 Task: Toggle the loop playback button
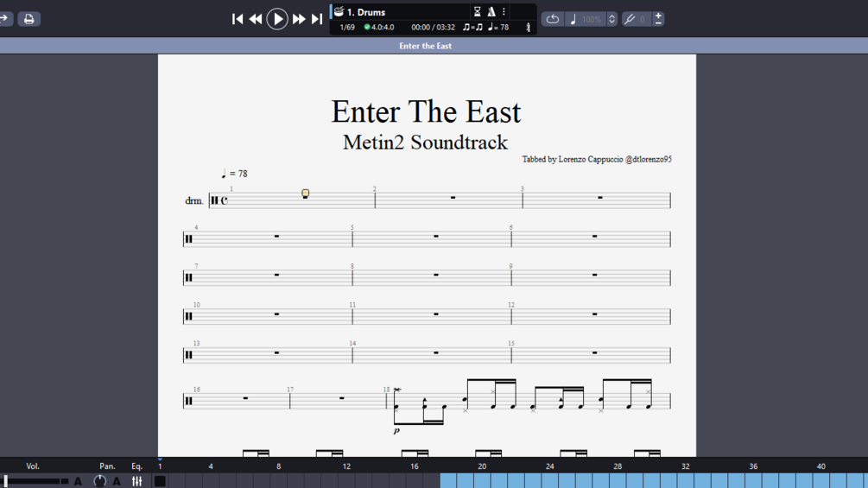tap(553, 19)
